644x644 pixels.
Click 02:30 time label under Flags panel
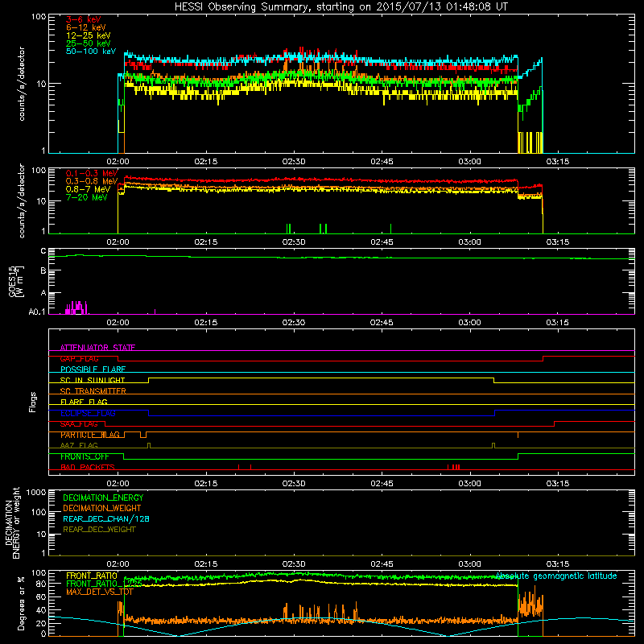[294, 484]
